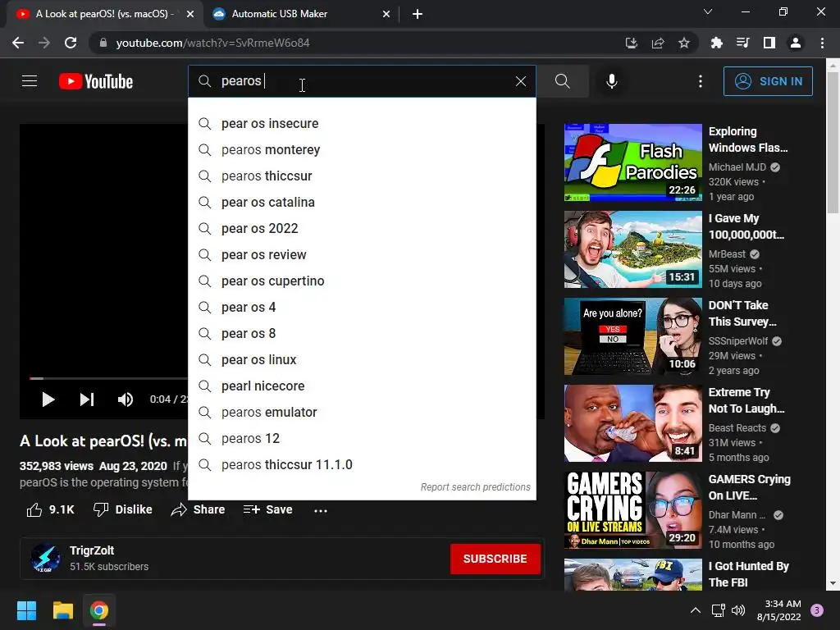Open the TrigrZolt channel avatar
This screenshot has width=840, height=630.
(x=46, y=558)
